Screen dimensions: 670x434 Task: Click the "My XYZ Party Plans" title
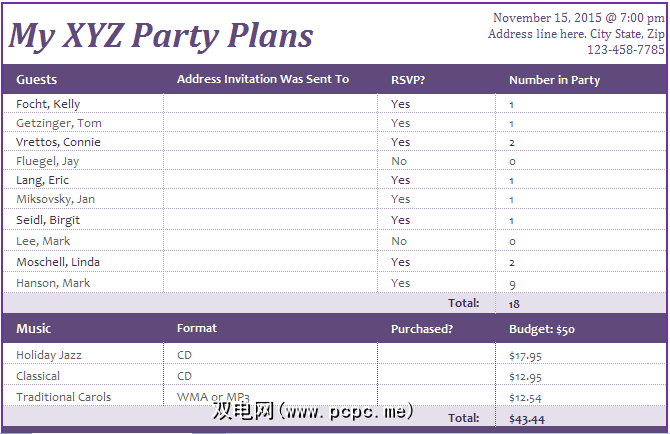point(161,35)
